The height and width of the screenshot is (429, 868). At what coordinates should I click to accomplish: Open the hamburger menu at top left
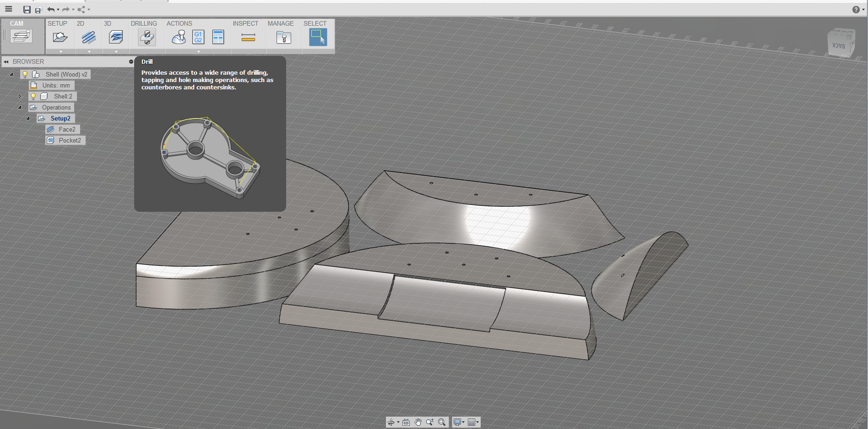click(x=9, y=9)
